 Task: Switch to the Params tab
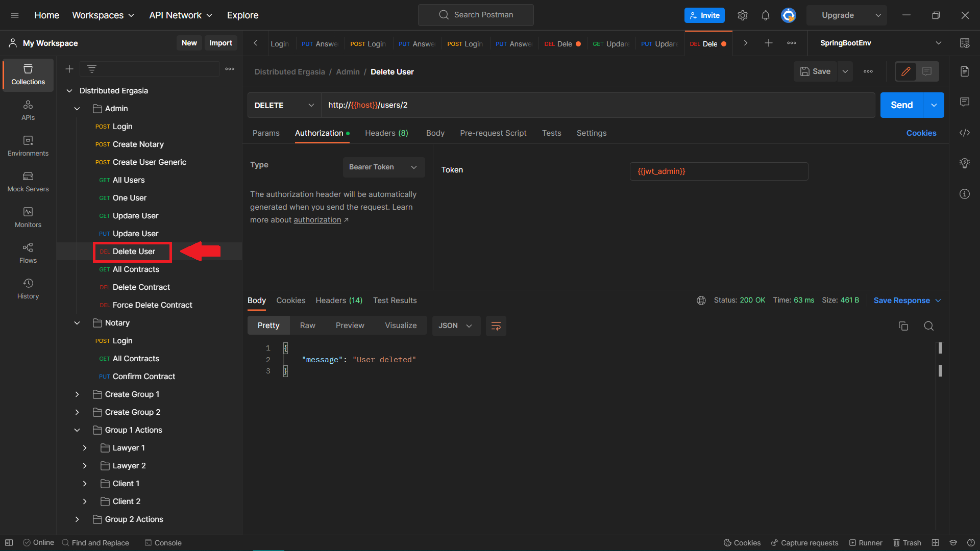click(x=266, y=133)
